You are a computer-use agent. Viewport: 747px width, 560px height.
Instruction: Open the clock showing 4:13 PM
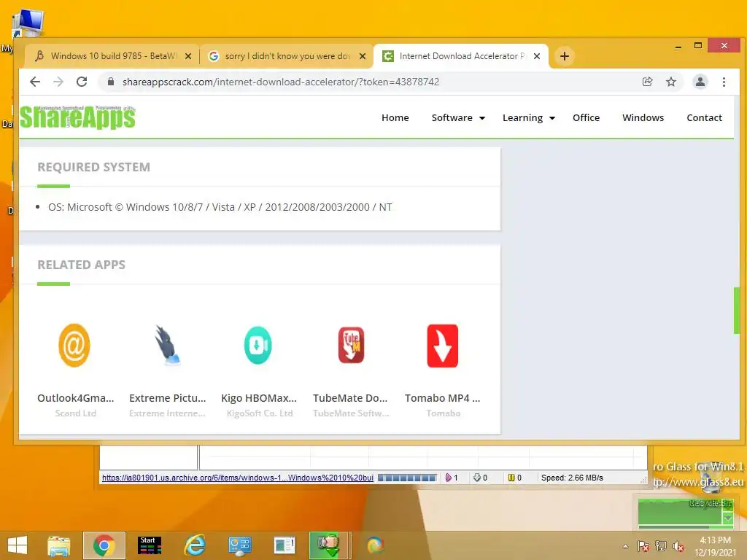pos(715,546)
